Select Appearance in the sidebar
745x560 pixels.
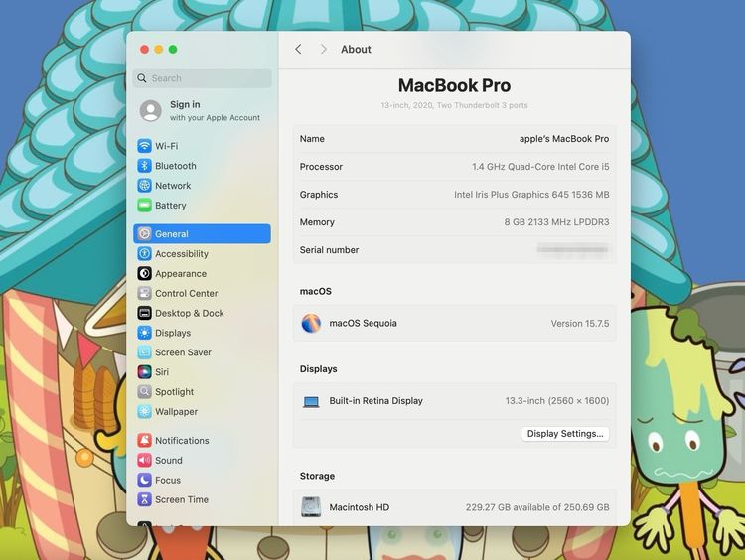[x=180, y=274]
